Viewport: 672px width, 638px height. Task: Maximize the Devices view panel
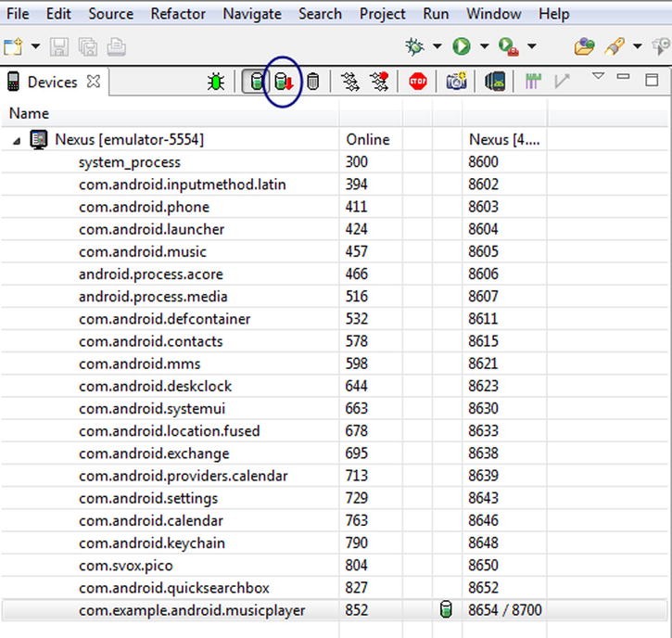(x=652, y=80)
